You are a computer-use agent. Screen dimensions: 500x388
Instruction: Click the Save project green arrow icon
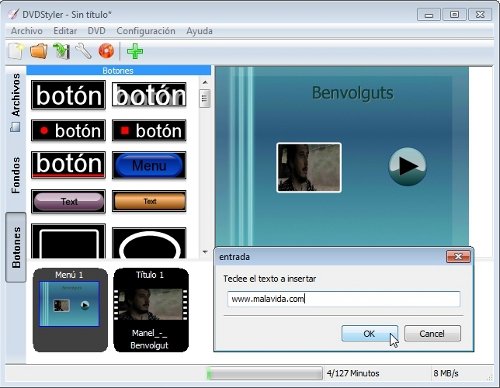click(61, 51)
